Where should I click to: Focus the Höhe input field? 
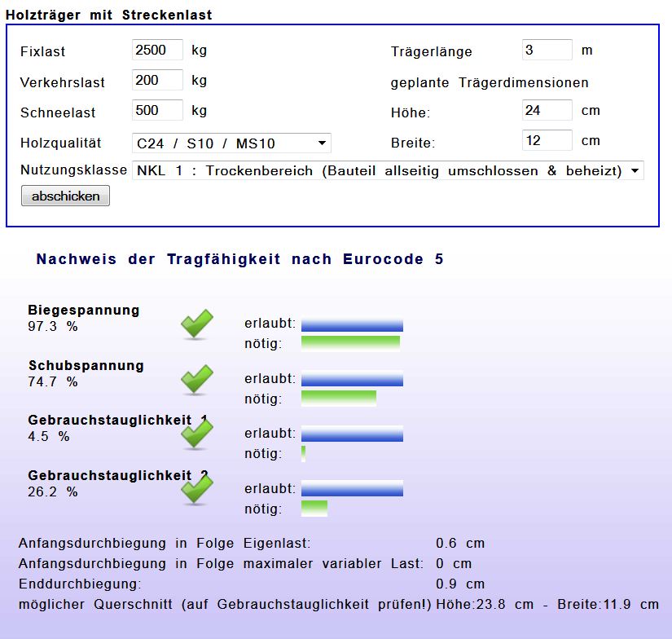click(x=547, y=110)
